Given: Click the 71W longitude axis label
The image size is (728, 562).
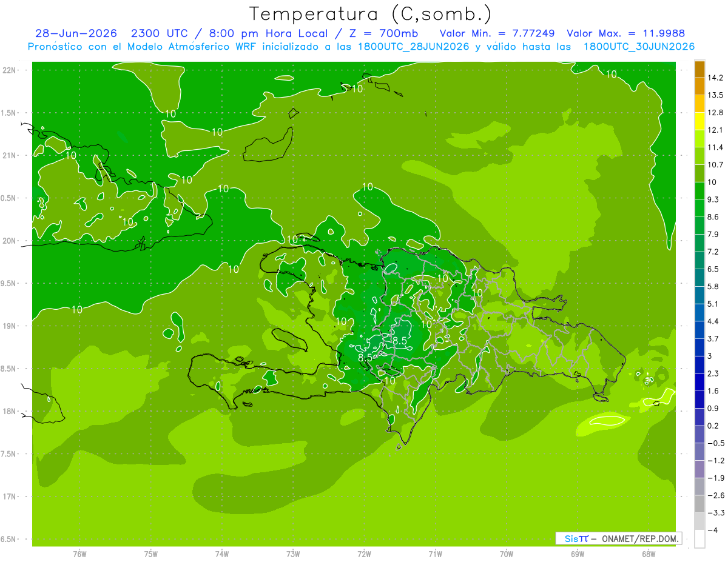Looking at the screenshot, I should tap(435, 554).
